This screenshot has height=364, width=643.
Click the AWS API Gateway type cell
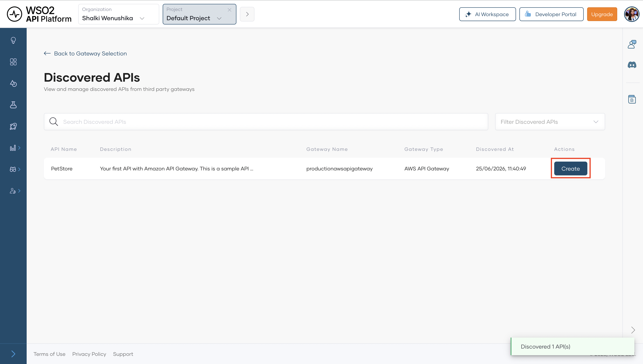(x=427, y=168)
